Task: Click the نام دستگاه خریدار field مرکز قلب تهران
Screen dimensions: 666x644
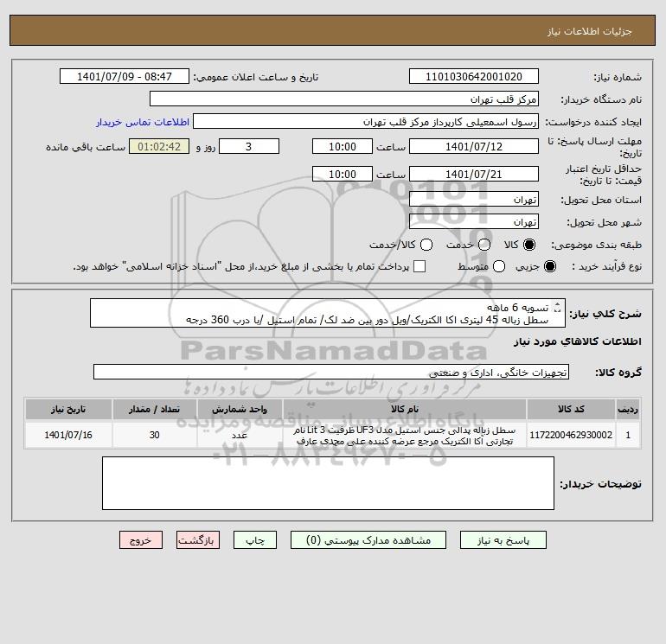Action: tap(344, 99)
